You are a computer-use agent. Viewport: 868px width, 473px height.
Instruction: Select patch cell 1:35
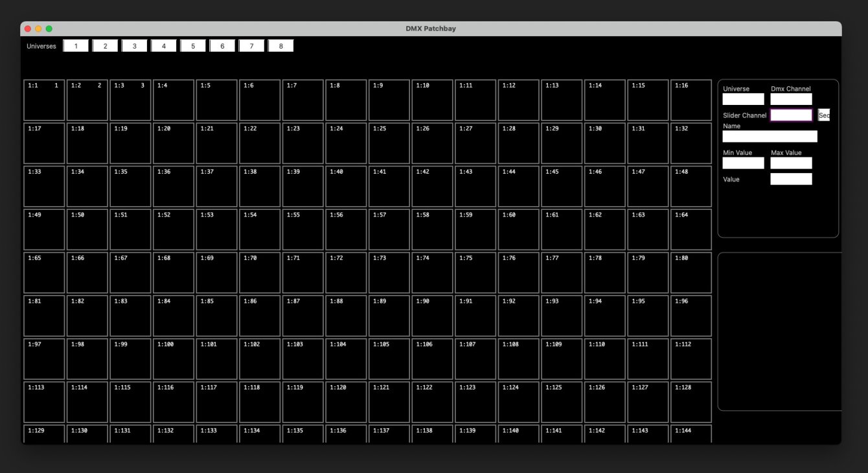pyautogui.click(x=130, y=187)
